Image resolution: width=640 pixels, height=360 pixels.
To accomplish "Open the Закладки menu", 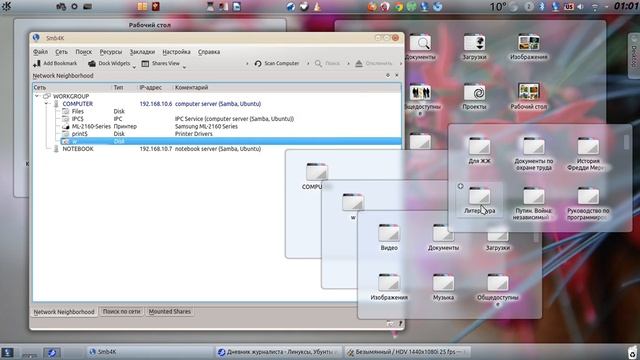I will pyautogui.click(x=142, y=52).
